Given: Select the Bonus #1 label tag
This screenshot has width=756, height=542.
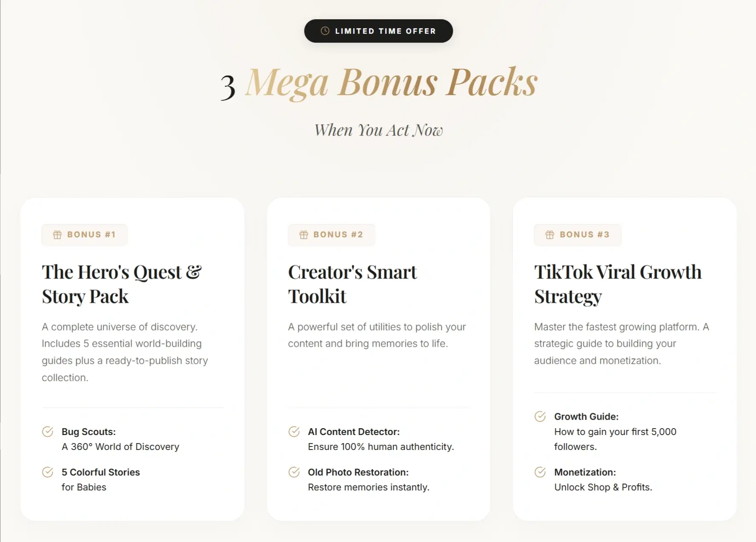Looking at the screenshot, I should [84, 235].
